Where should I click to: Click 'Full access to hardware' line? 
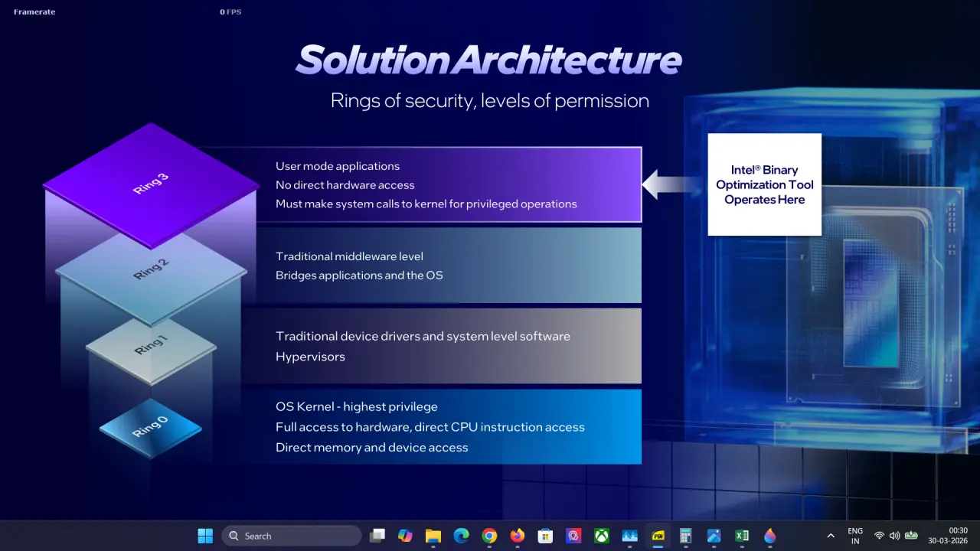[430, 427]
